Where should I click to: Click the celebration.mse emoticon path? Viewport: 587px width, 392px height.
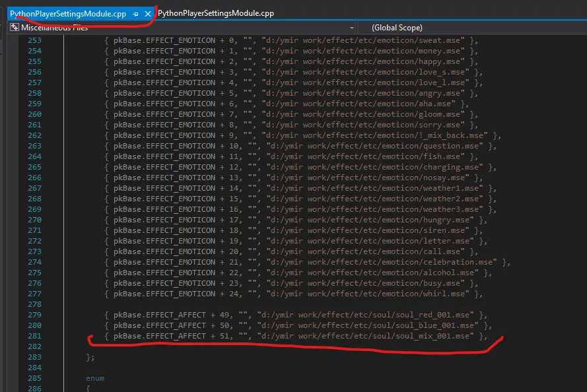coord(381,262)
